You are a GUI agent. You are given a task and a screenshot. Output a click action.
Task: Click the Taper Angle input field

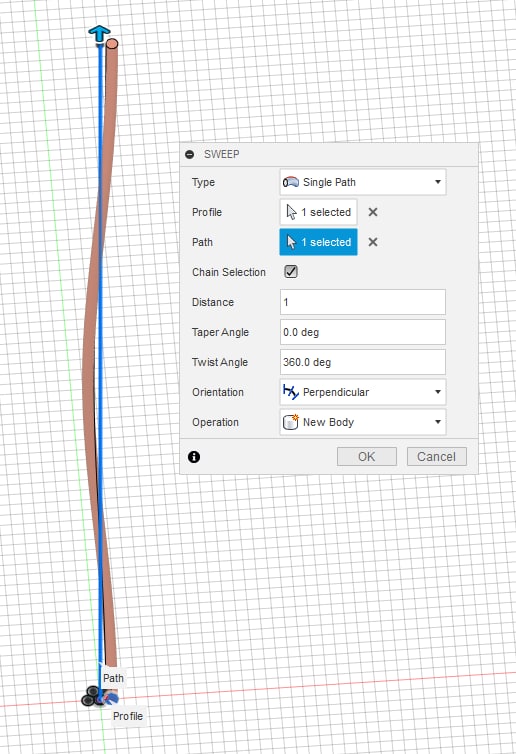(x=363, y=332)
